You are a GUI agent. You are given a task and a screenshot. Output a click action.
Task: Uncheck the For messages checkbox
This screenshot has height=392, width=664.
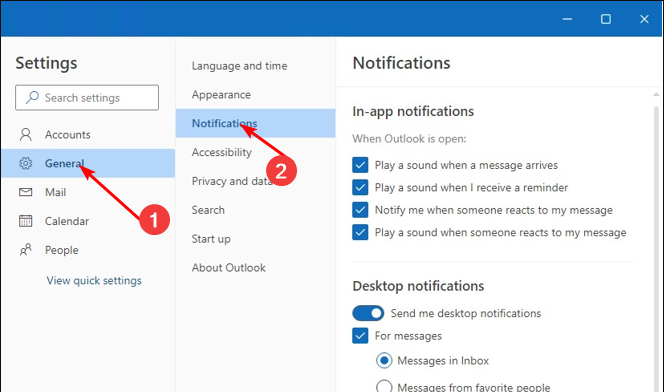360,336
